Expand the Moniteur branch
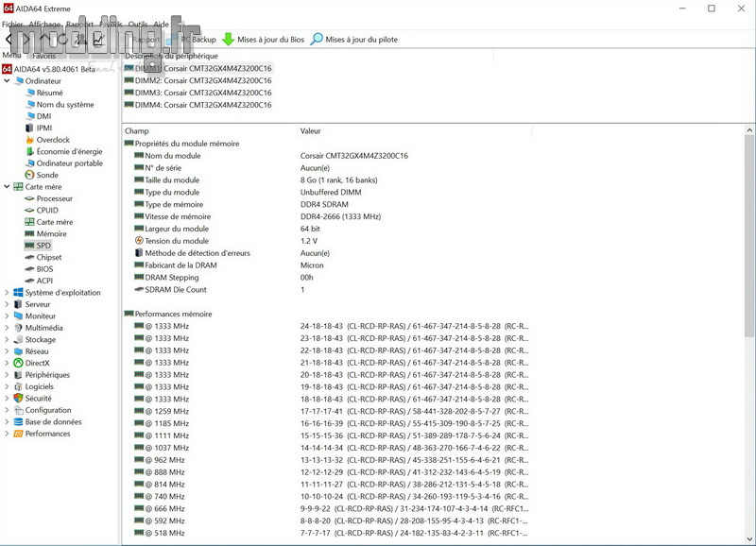 [x=7, y=316]
